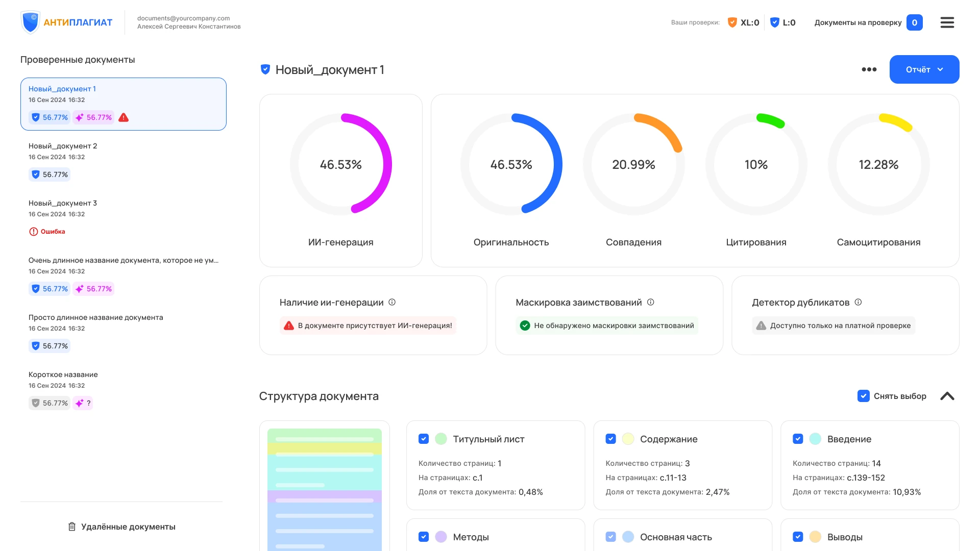Uncheck the Методы checkbox
This screenshot has width=980, height=551.
pyautogui.click(x=423, y=537)
